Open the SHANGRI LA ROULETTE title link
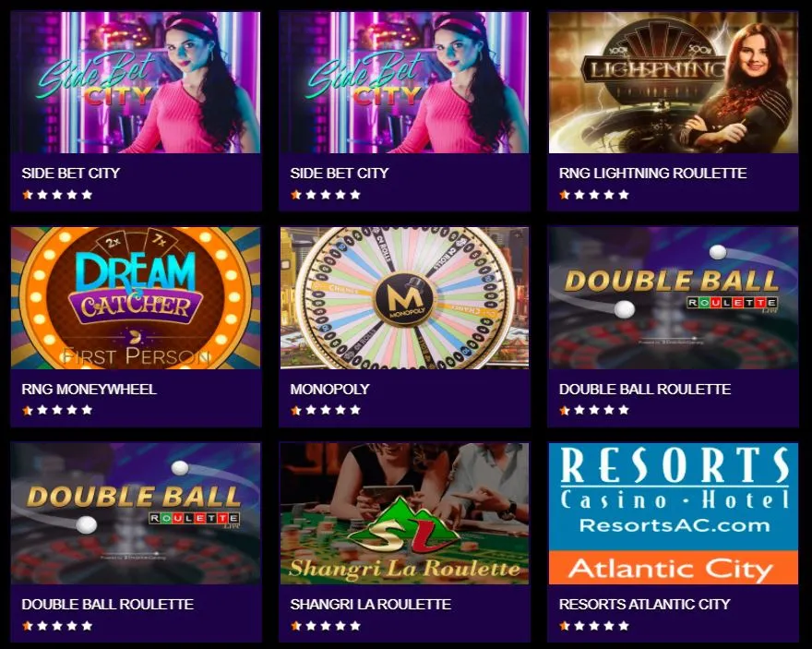The height and width of the screenshot is (649, 812). [x=370, y=605]
